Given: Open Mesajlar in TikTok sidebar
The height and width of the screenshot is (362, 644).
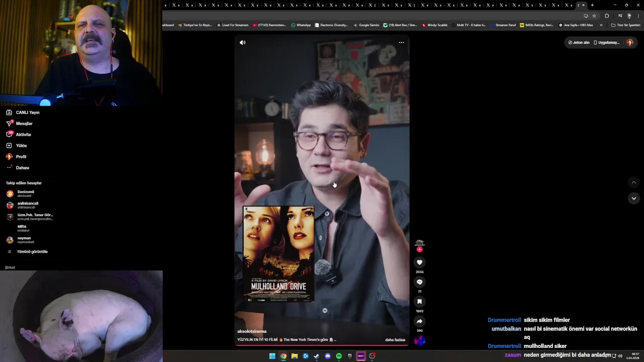Looking at the screenshot, I should tap(19, 124).
